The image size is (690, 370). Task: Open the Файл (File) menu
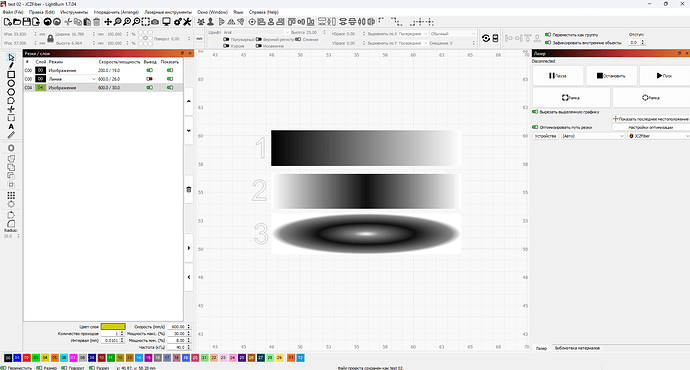point(13,12)
